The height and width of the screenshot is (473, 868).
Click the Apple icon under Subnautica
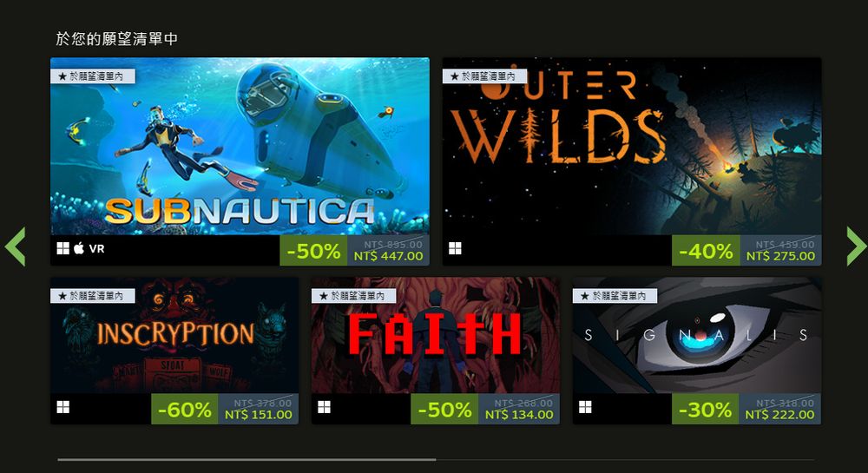tap(79, 248)
